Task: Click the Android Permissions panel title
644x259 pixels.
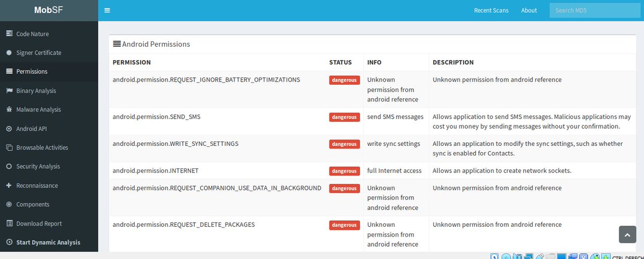Action: click(x=156, y=44)
